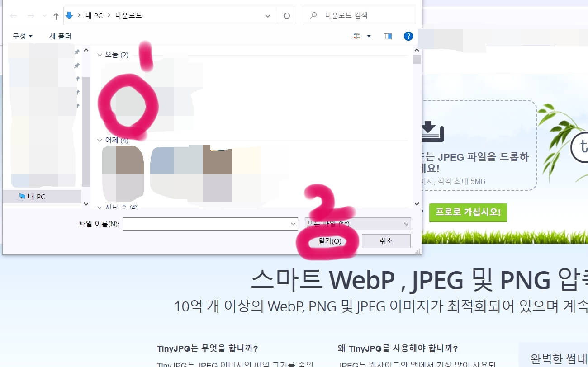Click the 프로로 가십시오! button on TinyJPG
Image resolution: width=588 pixels, height=367 pixels.
pyautogui.click(x=468, y=212)
